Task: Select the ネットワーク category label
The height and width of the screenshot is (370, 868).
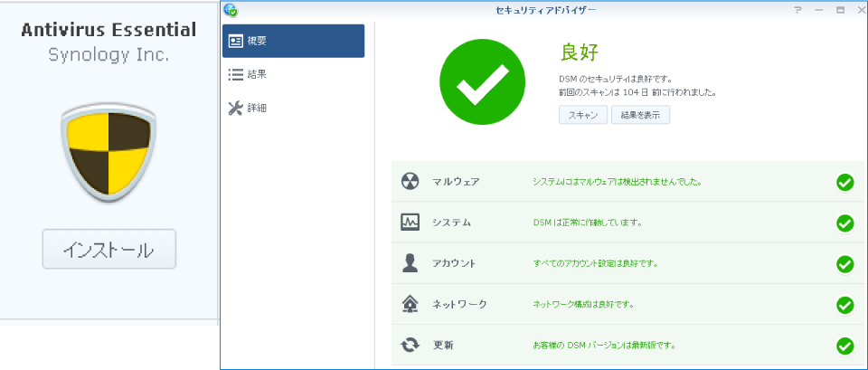Action: [x=459, y=304]
